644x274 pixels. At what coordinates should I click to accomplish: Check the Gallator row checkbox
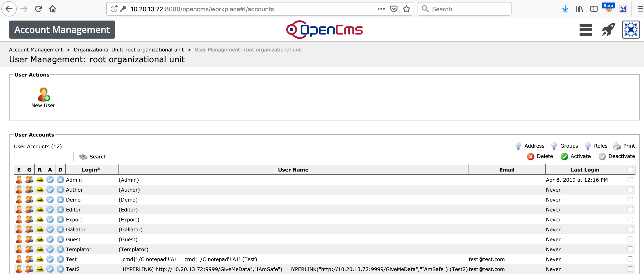pyautogui.click(x=630, y=229)
